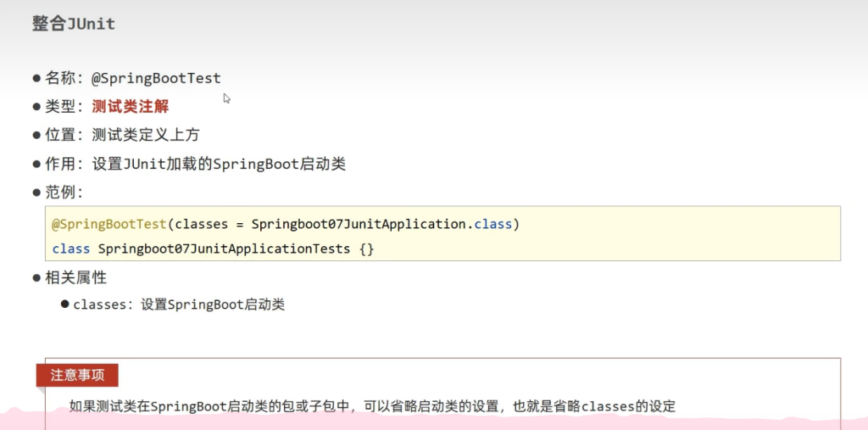Image resolution: width=868 pixels, height=430 pixels.
Task: Click the bullet dot before 位置
Action: (36, 136)
